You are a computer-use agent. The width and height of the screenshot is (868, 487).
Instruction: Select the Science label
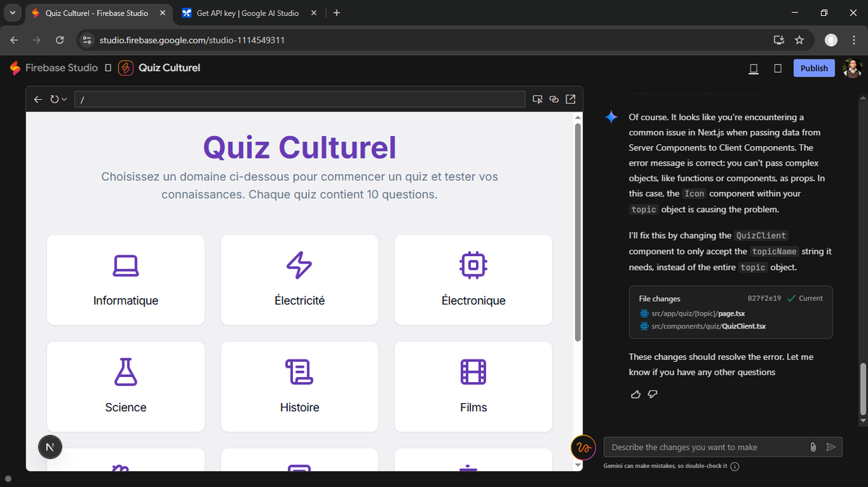[x=126, y=407]
